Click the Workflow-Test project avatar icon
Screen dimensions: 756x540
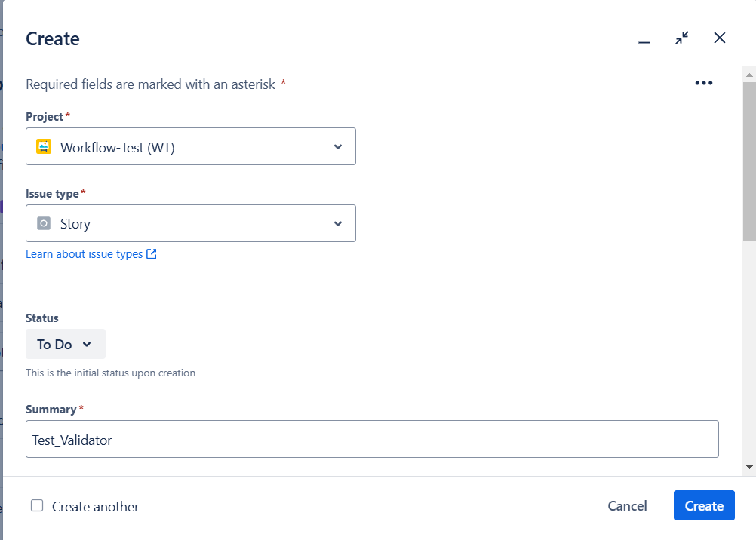click(44, 147)
